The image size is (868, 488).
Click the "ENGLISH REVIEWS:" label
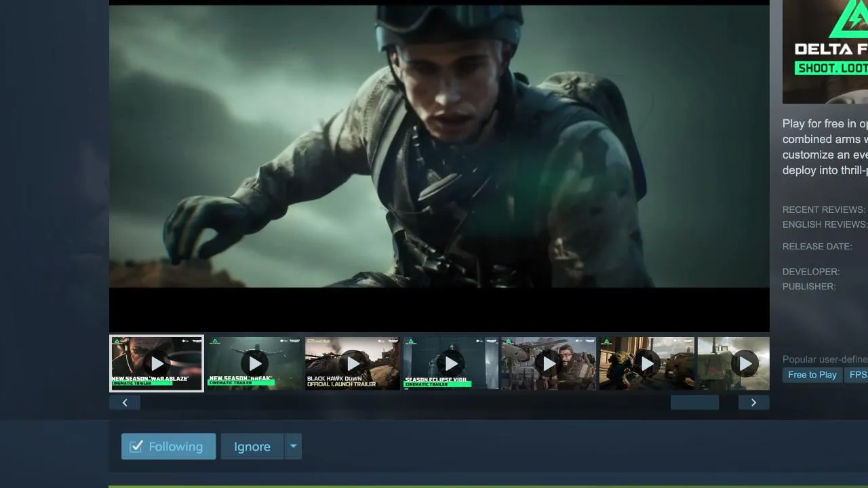pos(825,224)
